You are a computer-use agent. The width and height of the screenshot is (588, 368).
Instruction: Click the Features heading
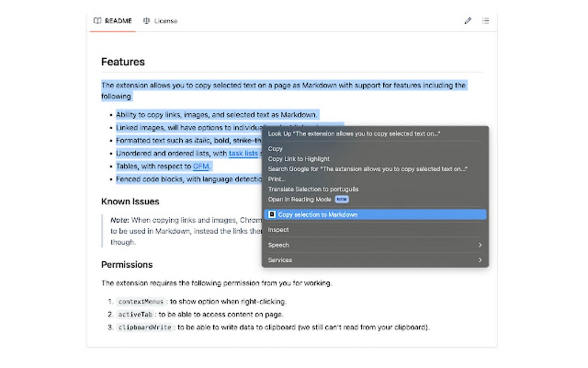click(x=123, y=62)
